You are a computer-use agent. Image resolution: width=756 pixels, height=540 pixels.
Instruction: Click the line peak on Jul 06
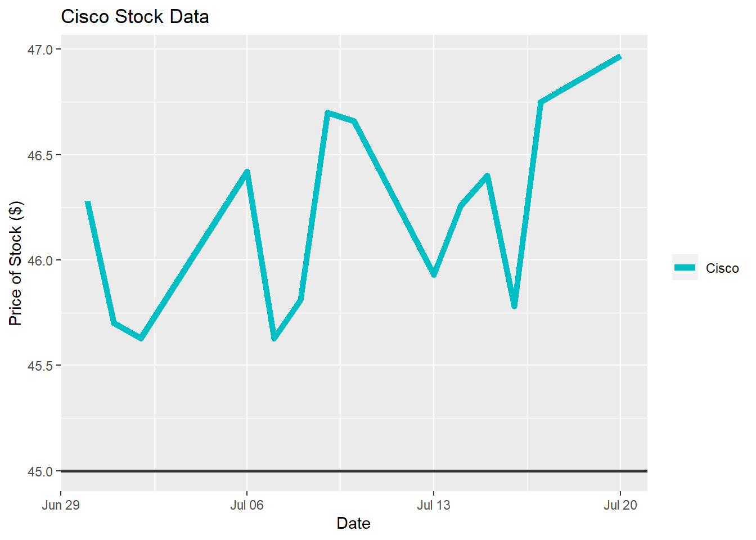click(247, 172)
